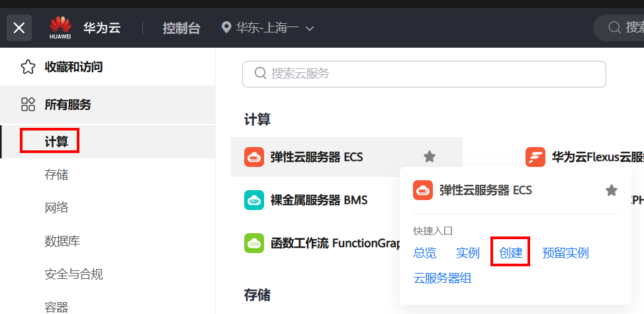Select 存储 category in sidebar
The image size is (644, 314).
click(56, 175)
